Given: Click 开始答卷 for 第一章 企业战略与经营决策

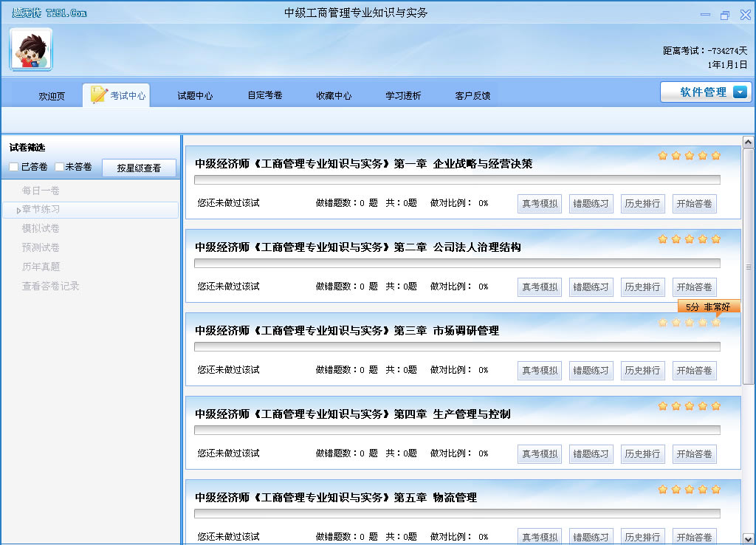Looking at the screenshot, I should point(694,204).
